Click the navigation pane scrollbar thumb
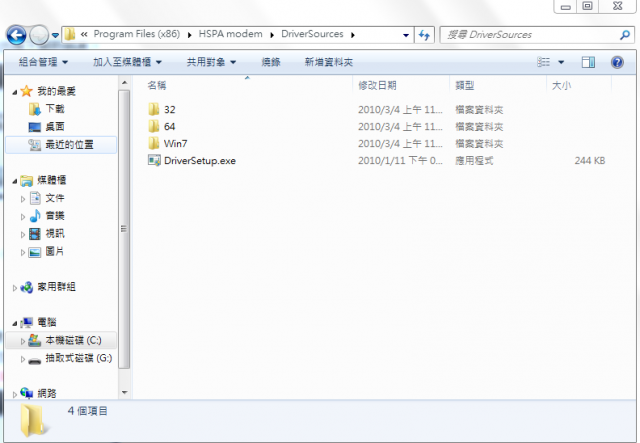640x443 pixels. click(x=124, y=229)
